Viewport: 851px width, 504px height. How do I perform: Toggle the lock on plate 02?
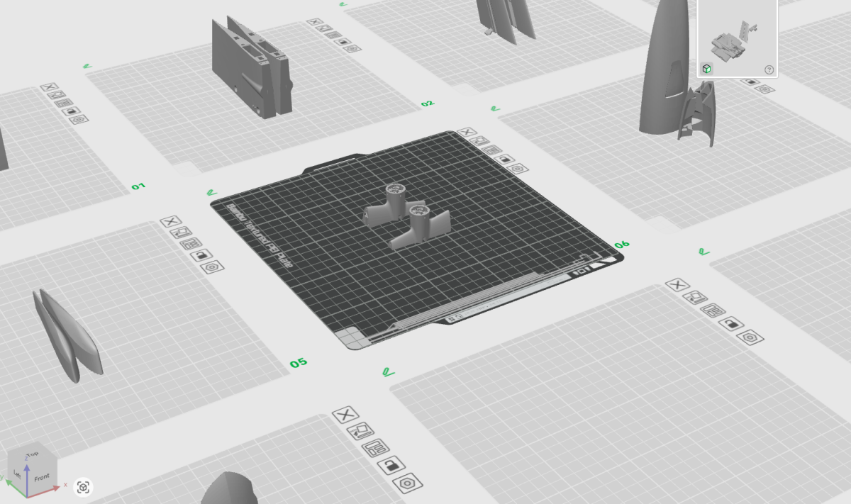(x=343, y=42)
